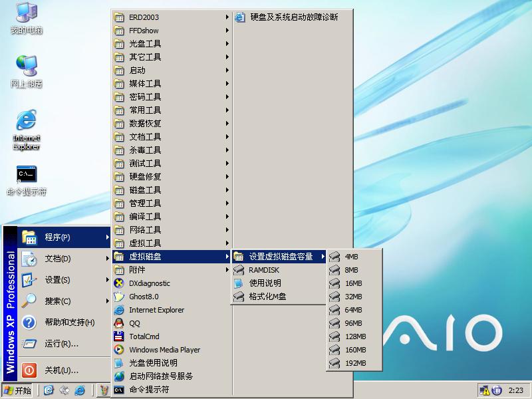Choose 96MB virtual disk size
Viewport: 532px width, 399px height.
(354, 323)
